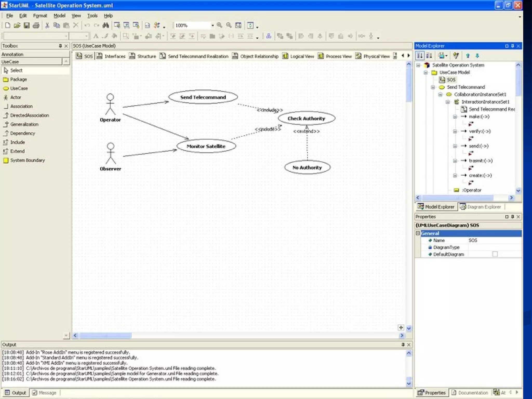Select the Send Telecommand use case ellipse
The height and width of the screenshot is (399, 532).
pos(203,97)
